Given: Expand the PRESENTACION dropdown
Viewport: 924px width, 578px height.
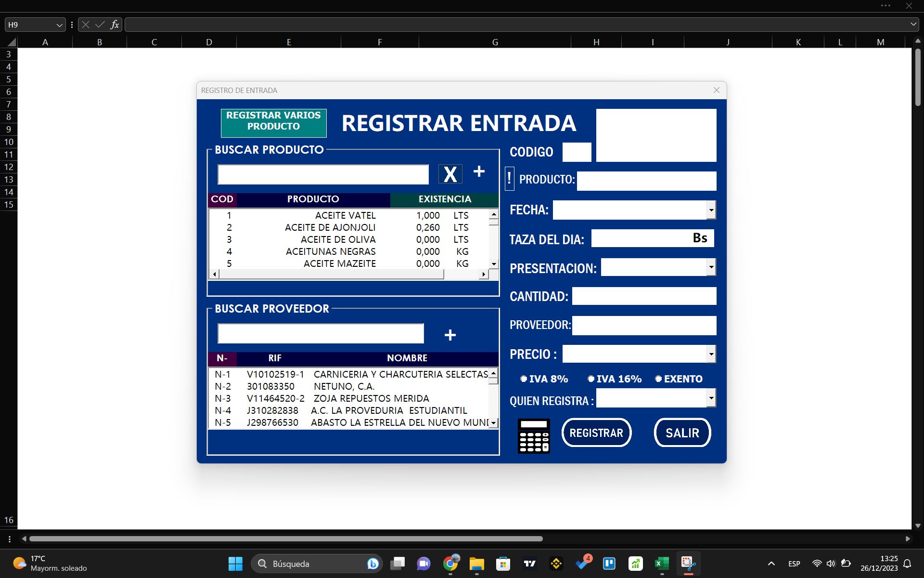Looking at the screenshot, I should coord(711,267).
